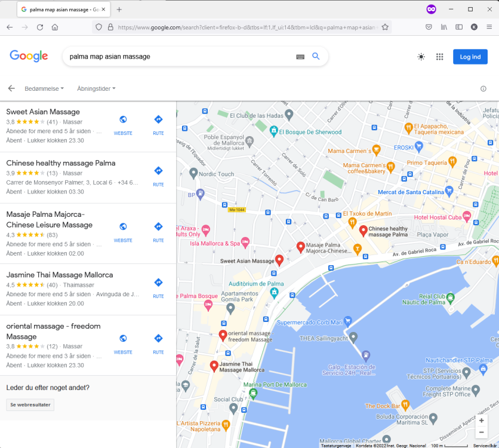Viewport: 499px width, 448px height.
Task: Select Masaje Palma Majorca red map pin
Action: point(300,247)
